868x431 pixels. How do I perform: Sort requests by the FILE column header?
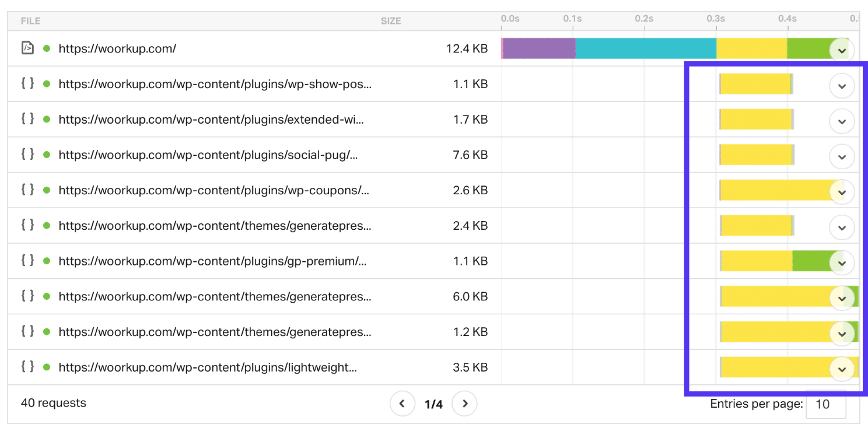(x=30, y=21)
